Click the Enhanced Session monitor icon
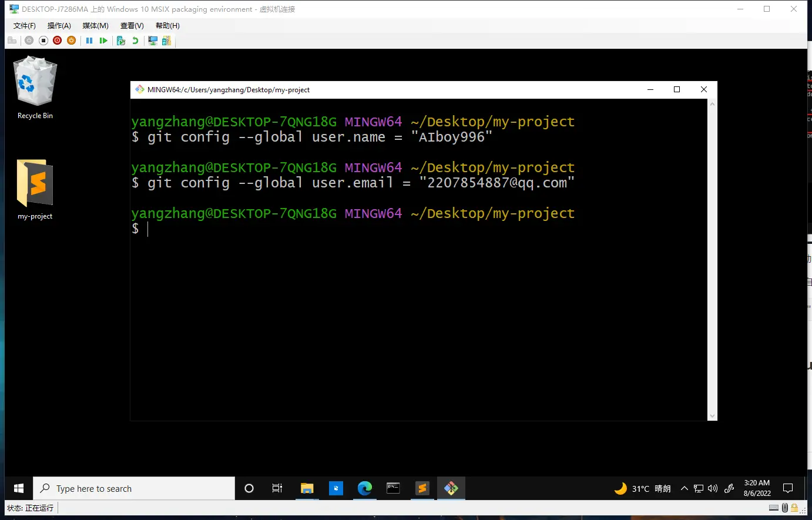The image size is (812, 520). [x=153, y=41]
